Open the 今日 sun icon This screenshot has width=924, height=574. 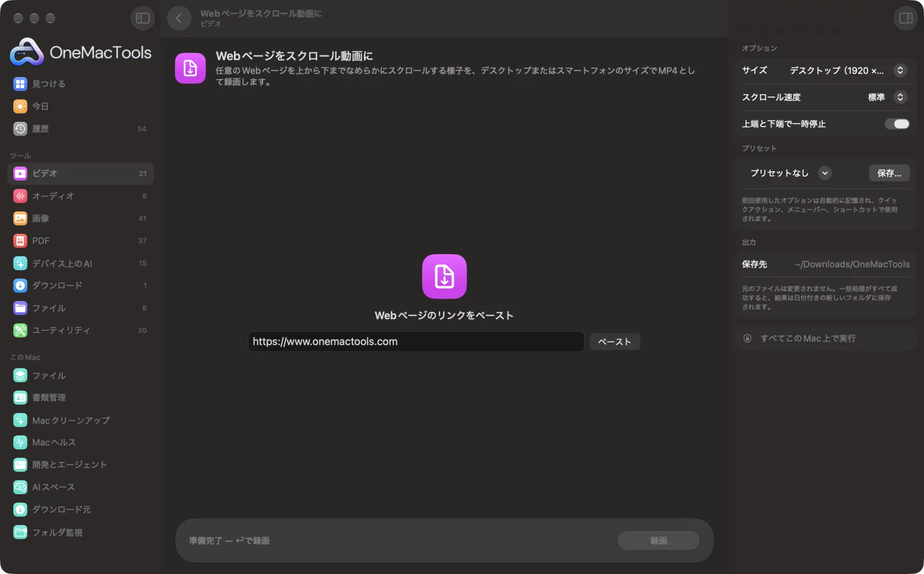coord(20,106)
